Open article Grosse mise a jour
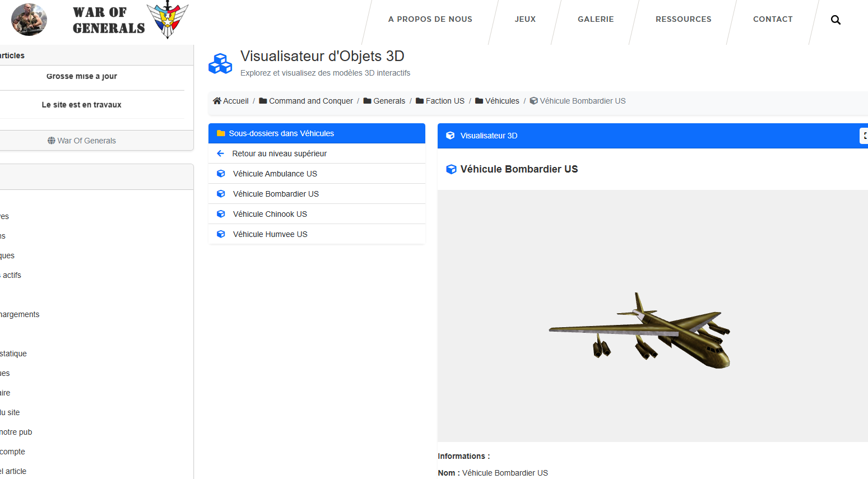The height and width of the screenshot is (479, 868). click(x=82, y=76)
